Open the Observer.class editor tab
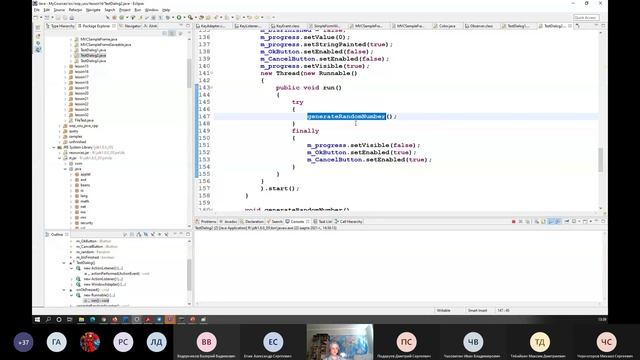640x360 pixels. (481, 26)
